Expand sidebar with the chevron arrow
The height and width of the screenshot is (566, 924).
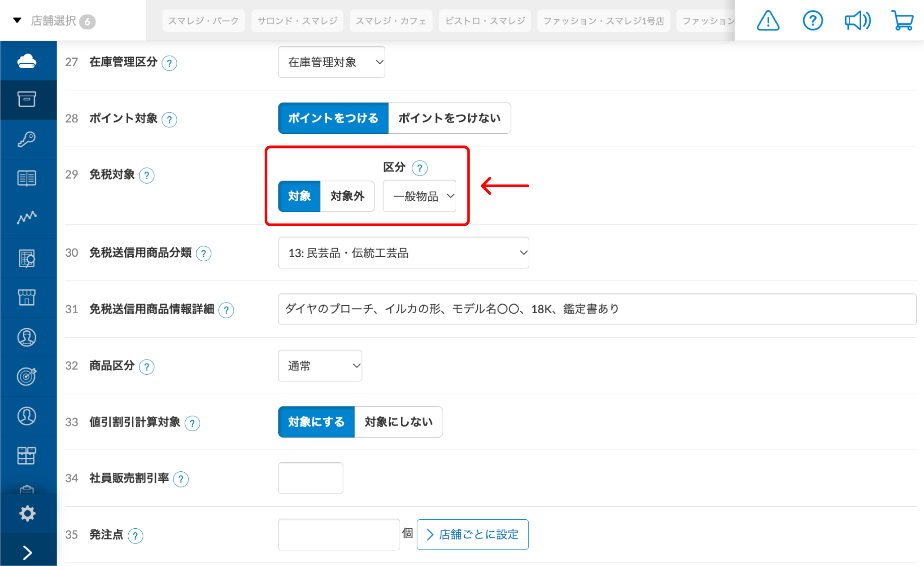click(x=27, y=553)
